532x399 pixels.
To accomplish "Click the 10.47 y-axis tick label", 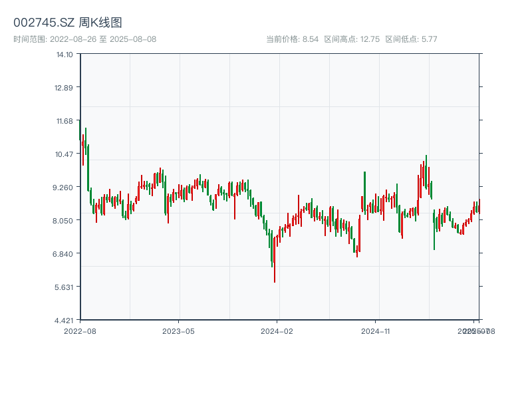I will tap(65, 154).
